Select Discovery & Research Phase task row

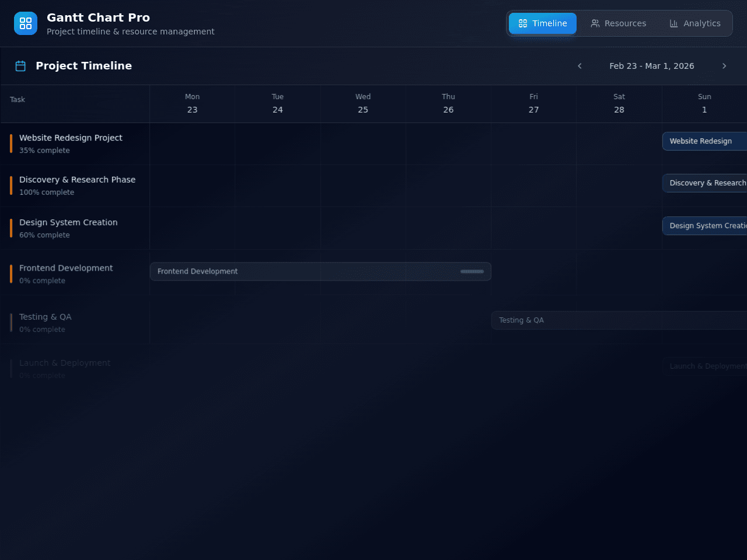(x=75, y=185)
